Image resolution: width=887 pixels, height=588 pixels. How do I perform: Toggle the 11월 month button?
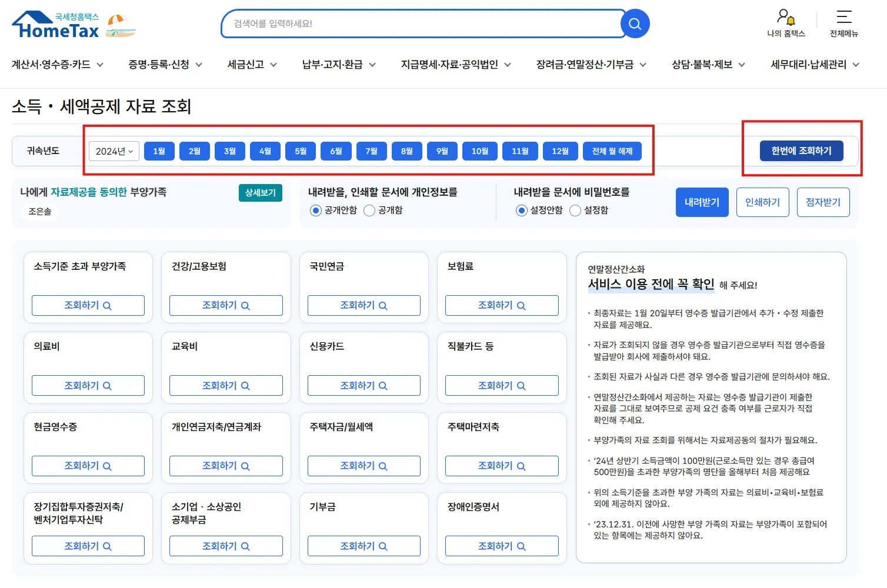[520, 151]
